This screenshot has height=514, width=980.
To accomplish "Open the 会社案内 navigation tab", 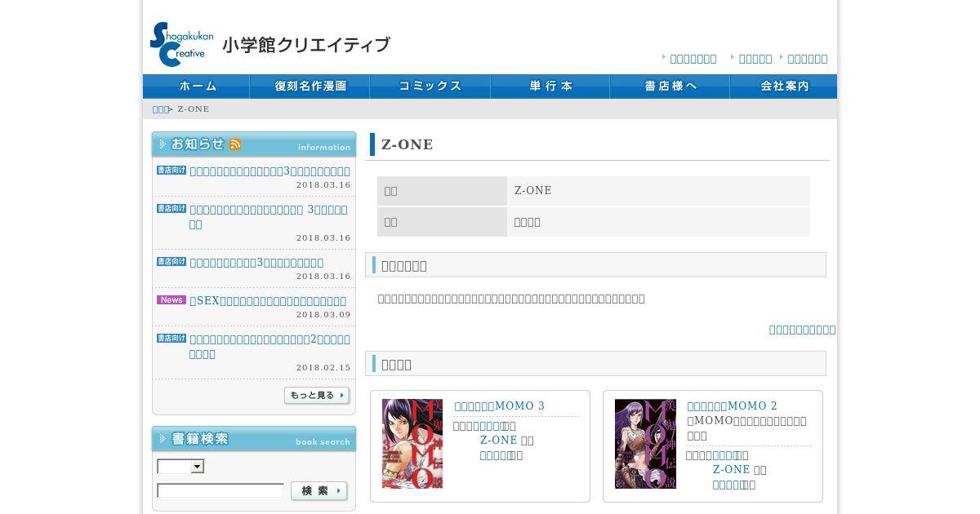I will (783, 86).
